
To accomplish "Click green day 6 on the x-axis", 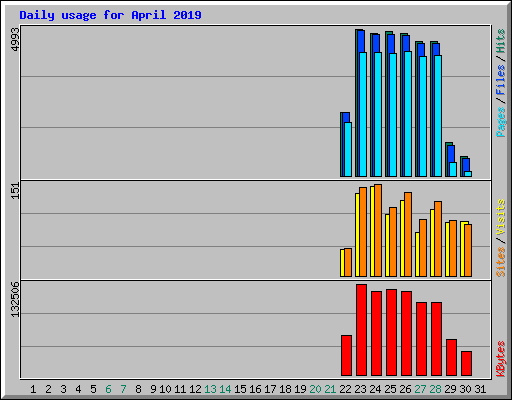I will (108, 389).
